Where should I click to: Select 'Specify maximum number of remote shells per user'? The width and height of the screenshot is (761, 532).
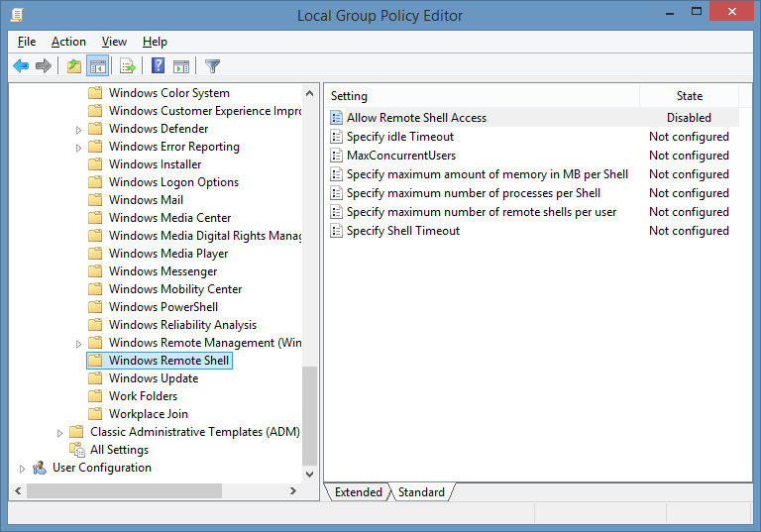482,212
